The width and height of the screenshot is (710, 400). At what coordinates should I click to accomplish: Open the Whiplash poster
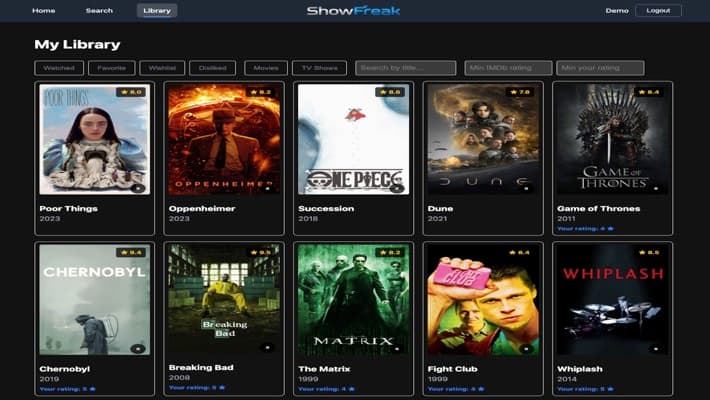click(x=613, y=300)
